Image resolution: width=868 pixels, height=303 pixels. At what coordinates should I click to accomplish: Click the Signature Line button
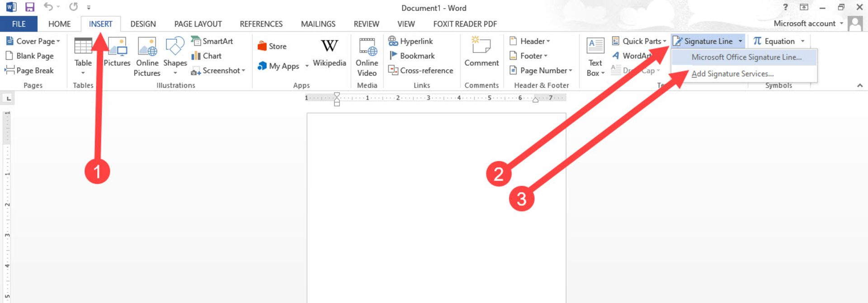703,41
